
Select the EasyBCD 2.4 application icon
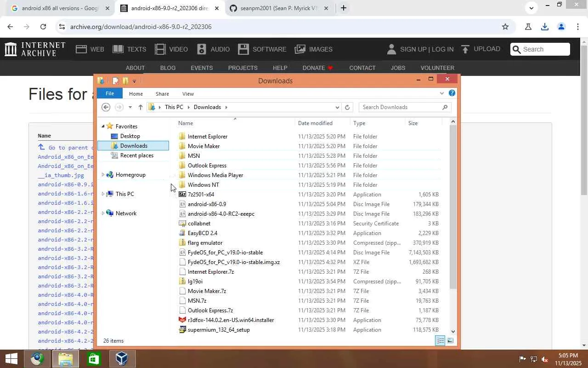click(182, 233)
